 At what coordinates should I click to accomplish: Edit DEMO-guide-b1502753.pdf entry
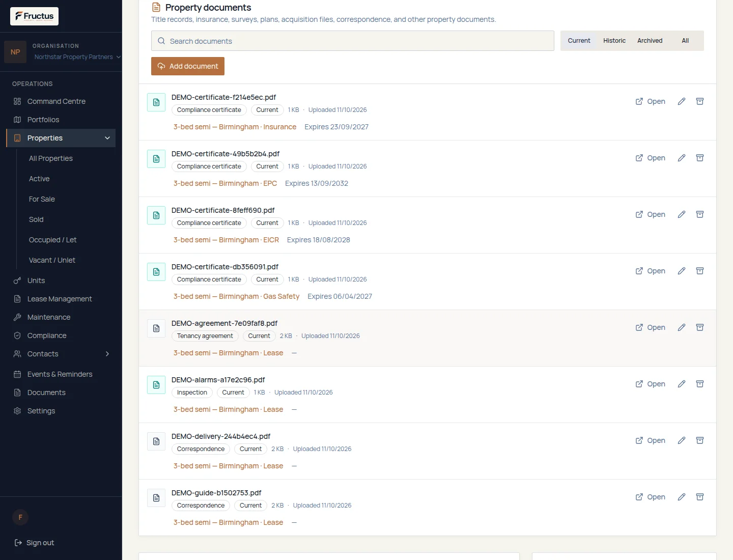(682, 497)
